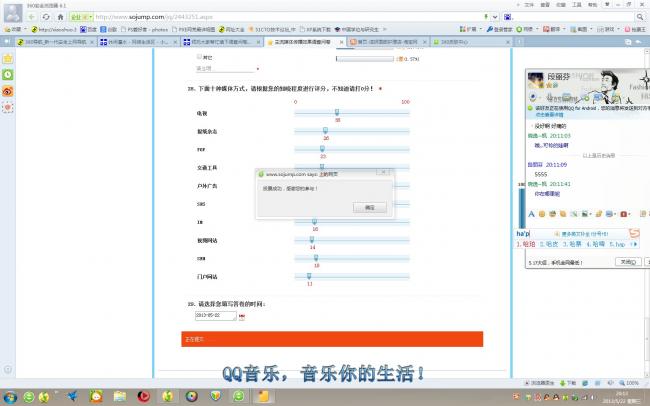The width and height of the screenshot is (650, 406).
Task: Expand the 截图 dropdown arrow
Action: [x=592, y=29]
